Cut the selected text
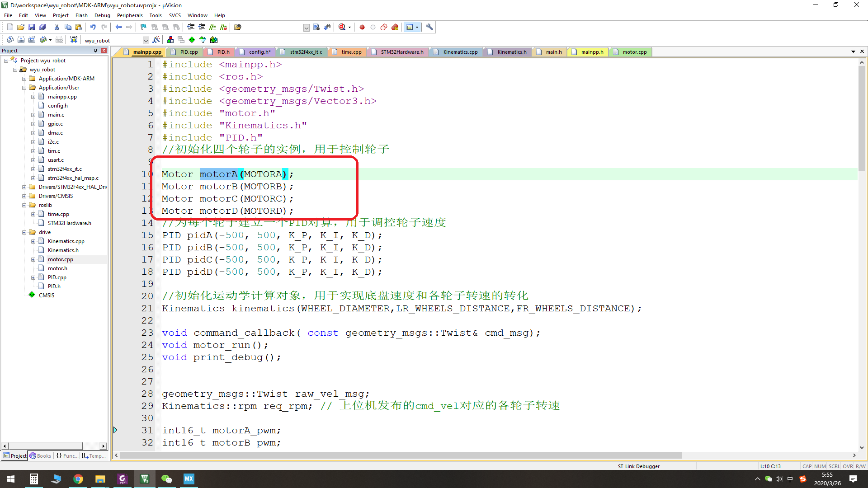Image resolution: width=868 pixels, height=488 pixels. click(x=57, y=27)
